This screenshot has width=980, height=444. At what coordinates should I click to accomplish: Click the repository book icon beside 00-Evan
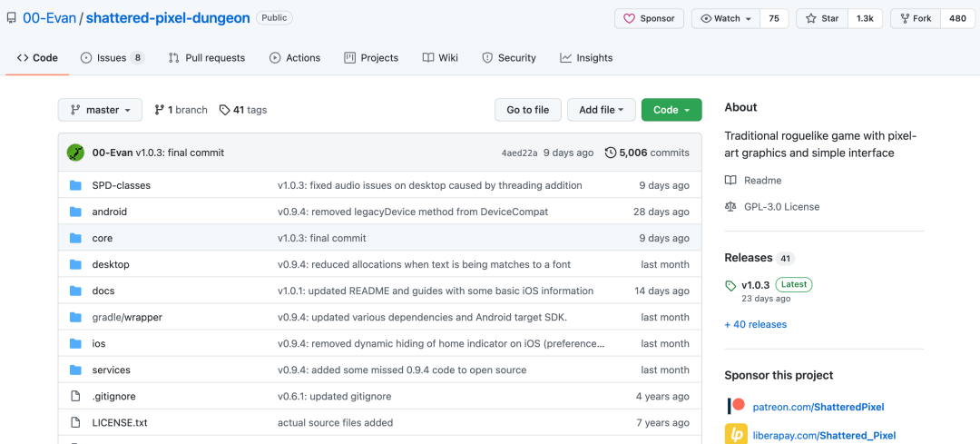click(11, 18)
